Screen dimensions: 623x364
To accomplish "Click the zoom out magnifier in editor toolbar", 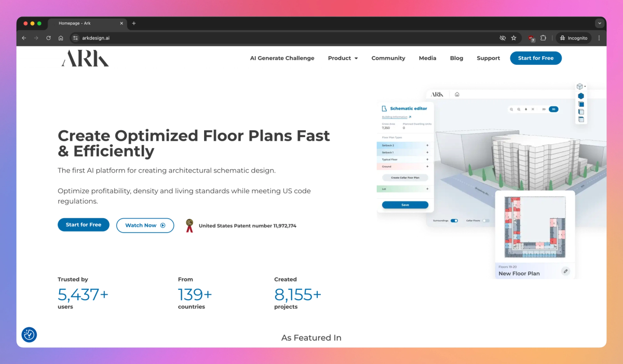I will click(511, 109).
